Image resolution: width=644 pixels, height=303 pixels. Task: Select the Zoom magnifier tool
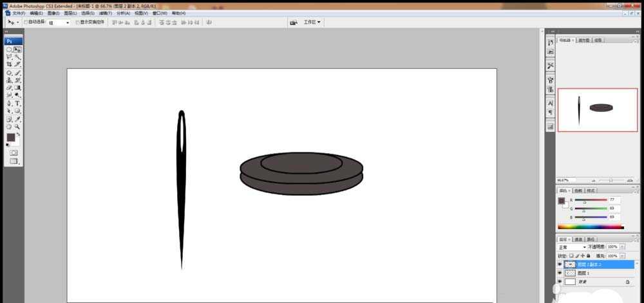pos(18,127)
